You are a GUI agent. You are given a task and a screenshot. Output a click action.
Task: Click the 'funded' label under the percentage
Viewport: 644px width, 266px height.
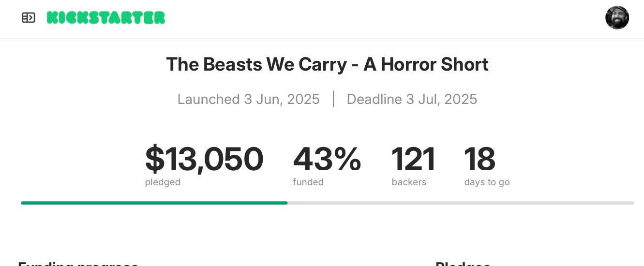(x=308, y=182)
